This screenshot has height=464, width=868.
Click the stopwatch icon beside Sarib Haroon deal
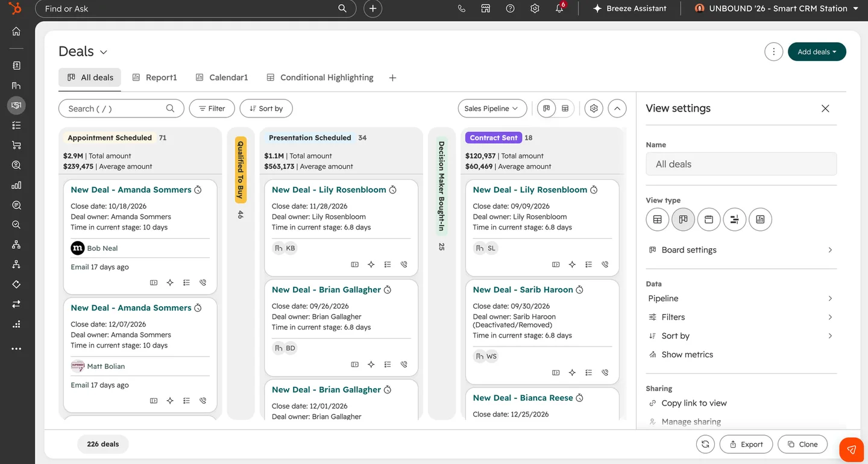[x=579, y=290]
